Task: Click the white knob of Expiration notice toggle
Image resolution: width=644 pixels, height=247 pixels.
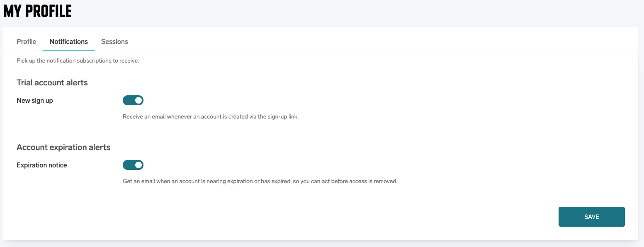Action: coord(139,165)
